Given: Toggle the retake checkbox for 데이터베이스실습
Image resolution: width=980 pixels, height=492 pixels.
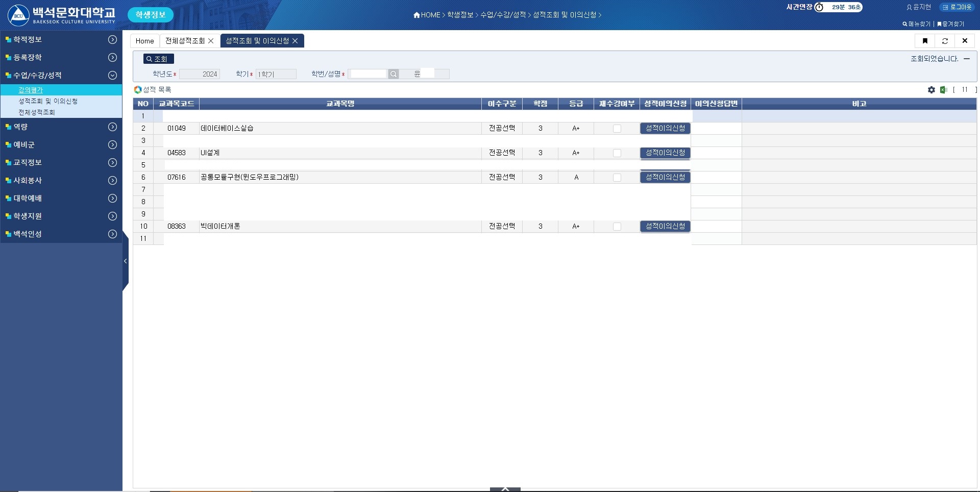Looking at the screenshot, I should click(617, 129).
